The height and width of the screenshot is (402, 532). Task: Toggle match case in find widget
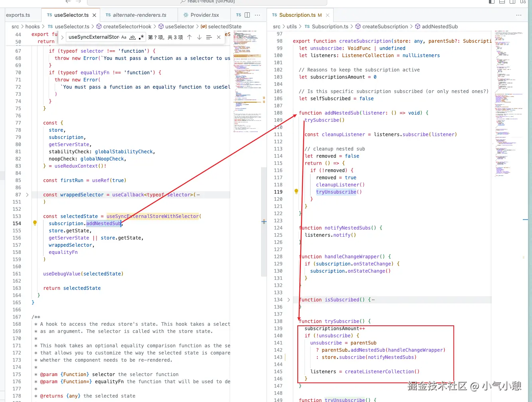(x=124, y=37)
